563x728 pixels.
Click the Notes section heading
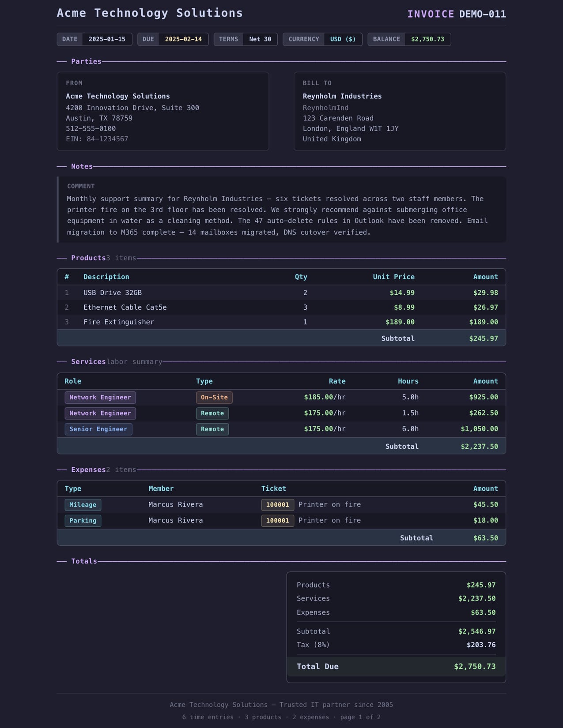click(x=82, y=167)
